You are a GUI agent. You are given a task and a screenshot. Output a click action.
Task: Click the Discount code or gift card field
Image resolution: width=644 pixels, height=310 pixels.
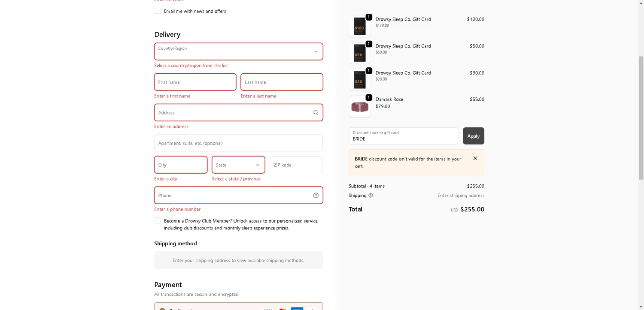(403, 136)
